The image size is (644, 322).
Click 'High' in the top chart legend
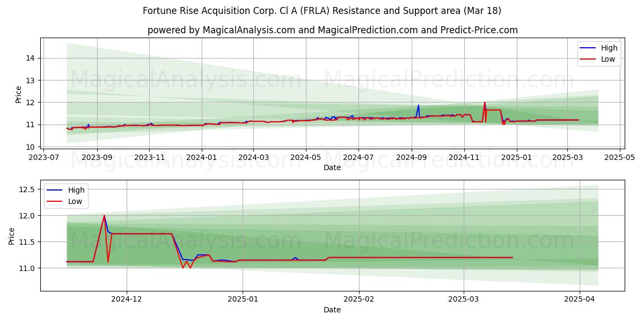coord(609,48)
